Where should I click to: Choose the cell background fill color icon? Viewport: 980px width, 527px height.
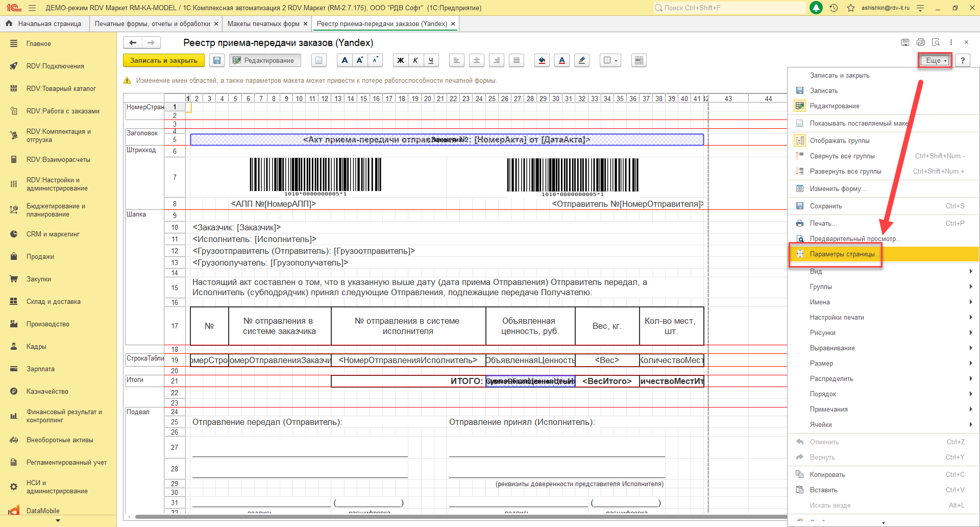coord(542,60)
